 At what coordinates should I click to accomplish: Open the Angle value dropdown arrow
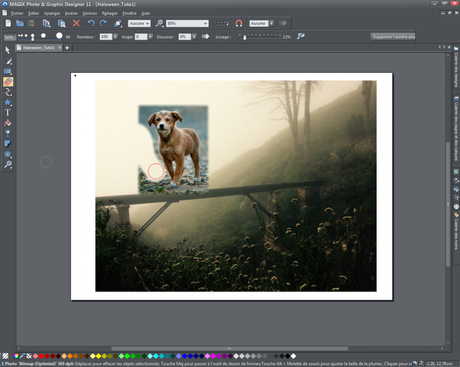click(150, 37)
